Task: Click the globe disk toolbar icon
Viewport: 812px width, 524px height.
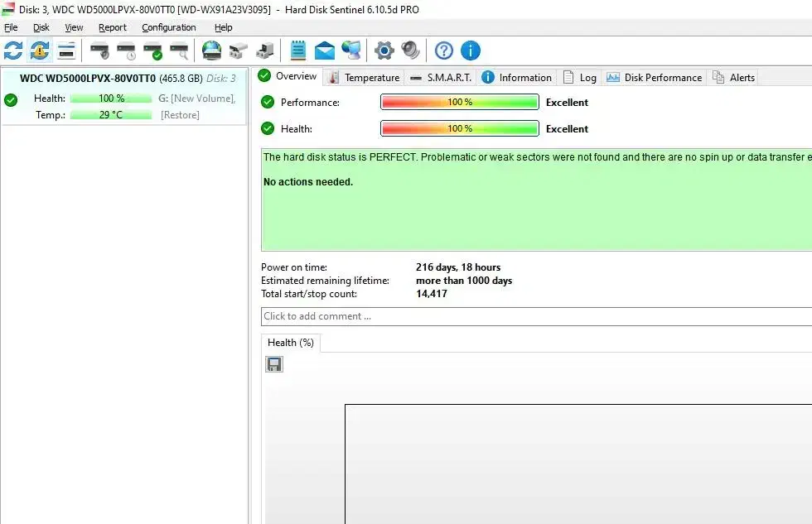Action: pos(212,51)
